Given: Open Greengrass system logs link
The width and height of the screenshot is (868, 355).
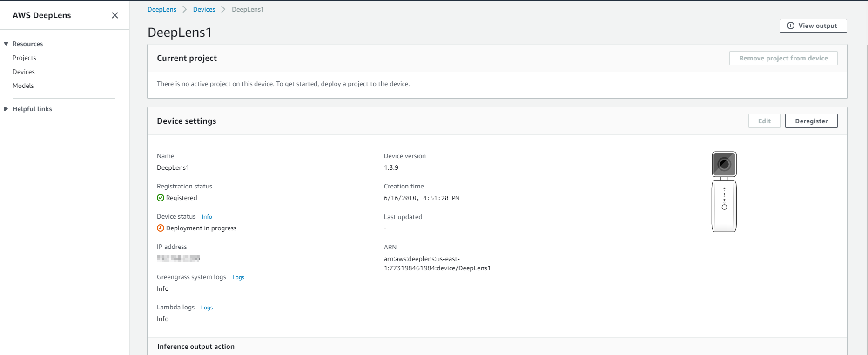Looking at the screenshot, I should (238, 277).
